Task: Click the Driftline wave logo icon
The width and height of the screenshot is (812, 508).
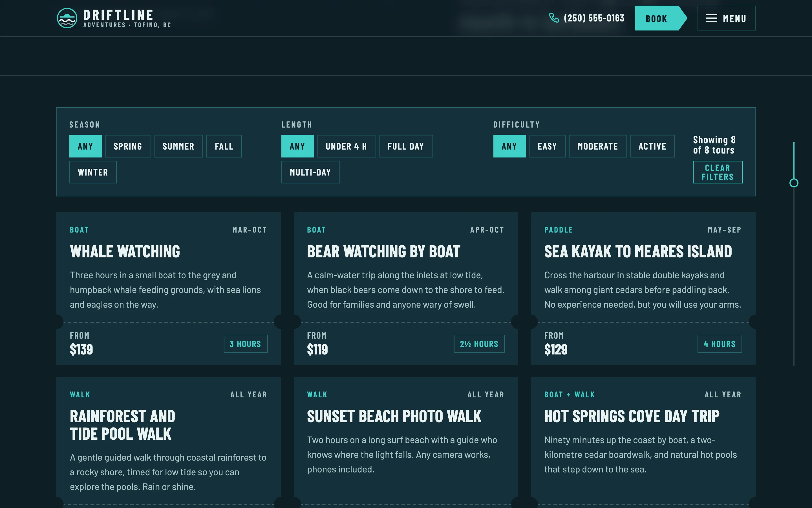Action: click(67, 18)
